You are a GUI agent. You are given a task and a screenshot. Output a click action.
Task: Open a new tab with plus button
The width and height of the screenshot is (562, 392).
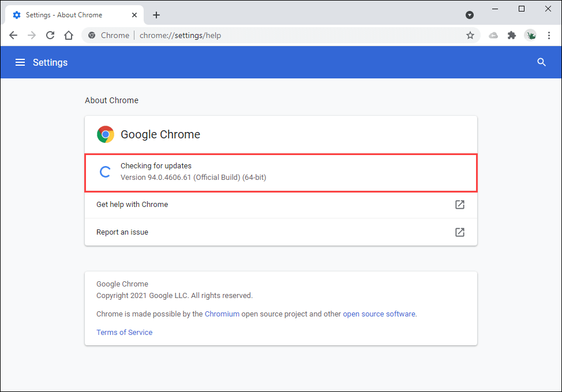[x=156, y=15]
